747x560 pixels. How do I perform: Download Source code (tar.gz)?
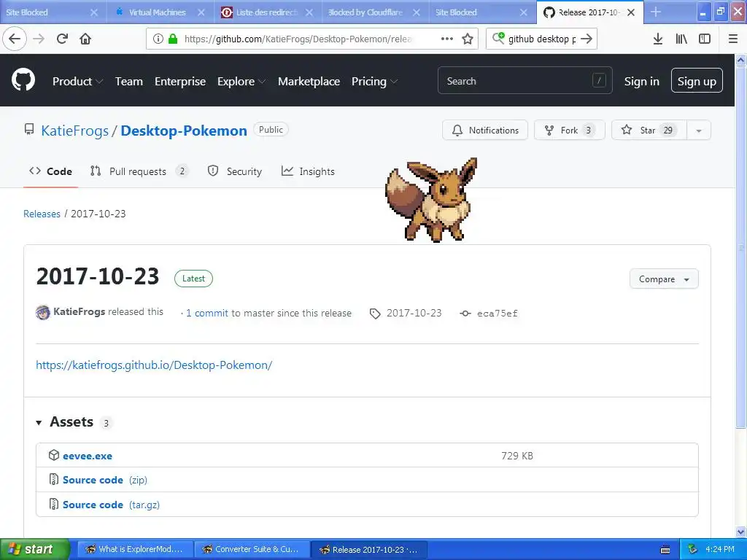111,505
